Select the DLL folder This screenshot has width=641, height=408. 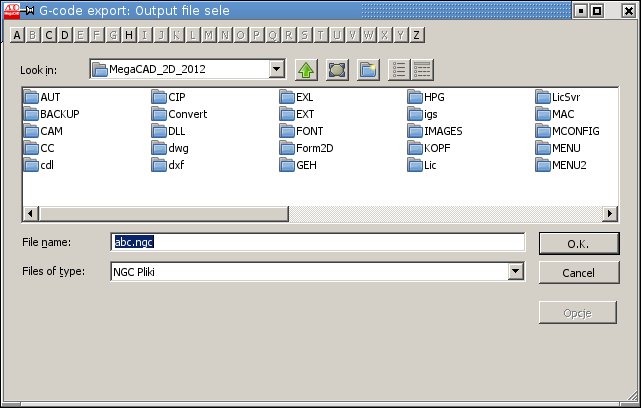click(x=168, y=131)
